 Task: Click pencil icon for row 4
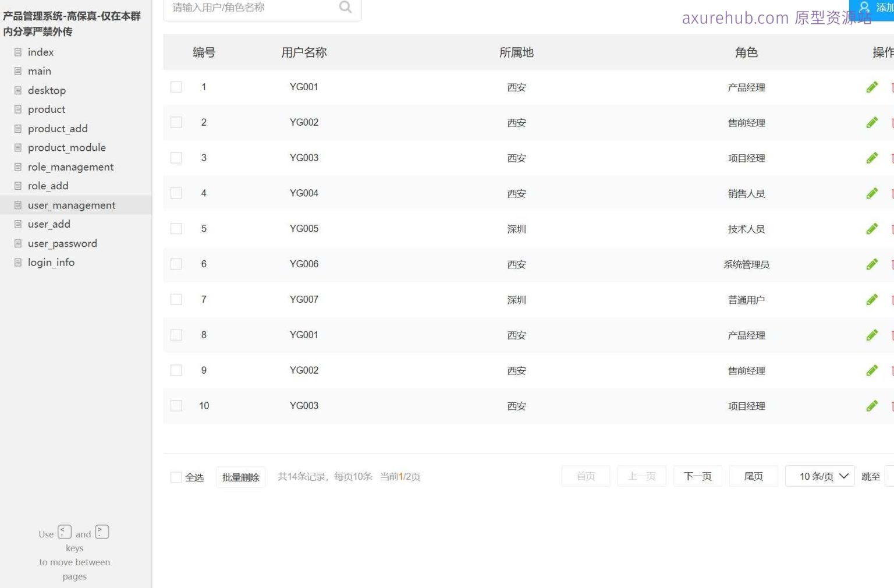tap(871, 193)
